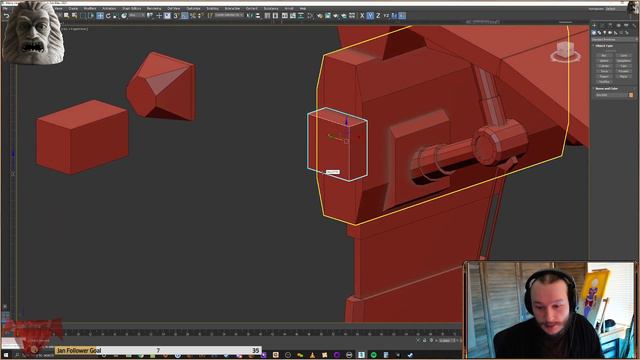Open the Reference Coordinate System dropdown

point(137,16)
